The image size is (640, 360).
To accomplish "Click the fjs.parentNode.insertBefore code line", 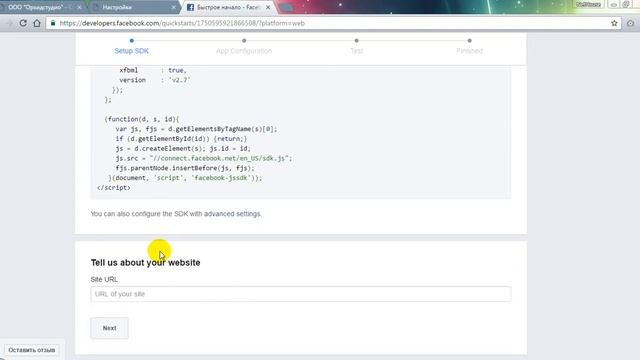I will coord(185,168).
